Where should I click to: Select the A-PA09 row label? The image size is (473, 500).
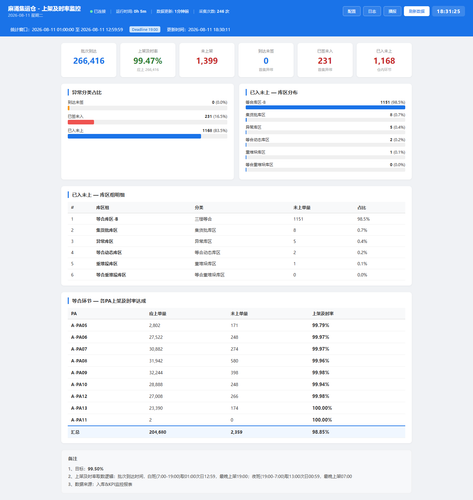(x=79, y=373)
